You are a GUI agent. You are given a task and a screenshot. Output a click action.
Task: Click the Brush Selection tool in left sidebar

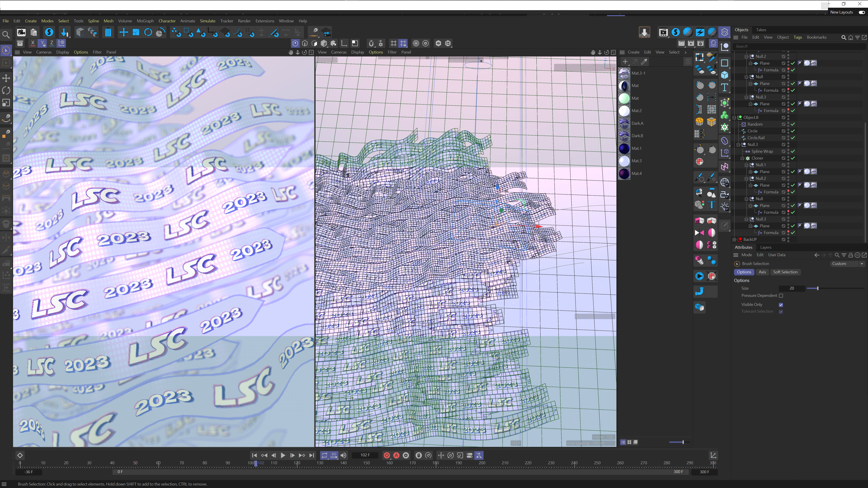coord(6,51)
